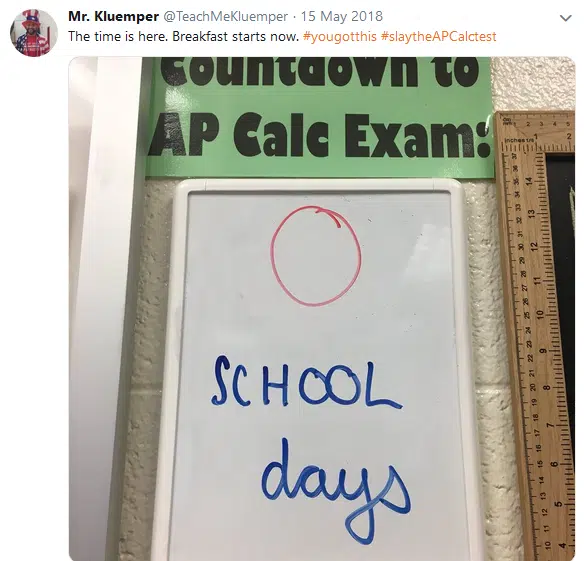This screenshot has height=561, width=584.
Task: Visit the @TeachMeKluemper handle
Action: point(225,16)
